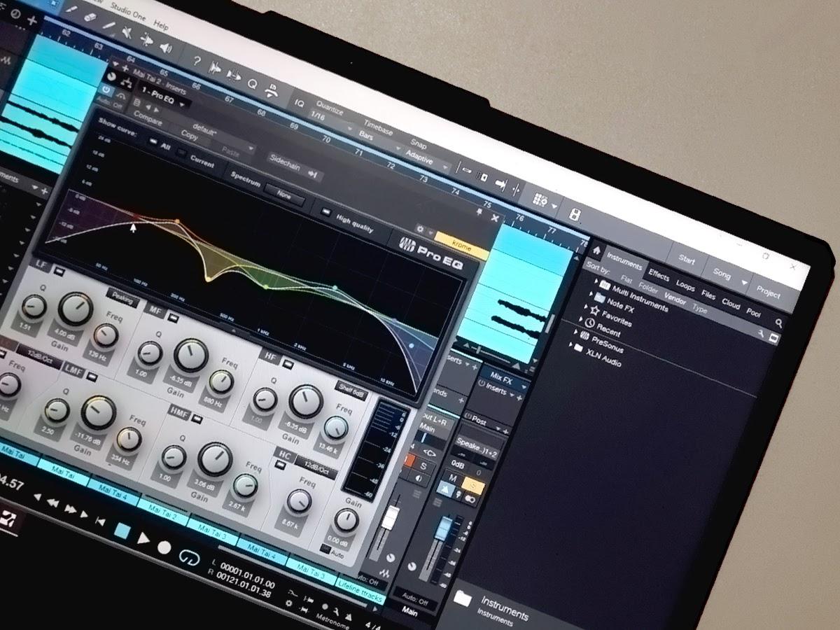Switch to the Loops browser tab

685,285
